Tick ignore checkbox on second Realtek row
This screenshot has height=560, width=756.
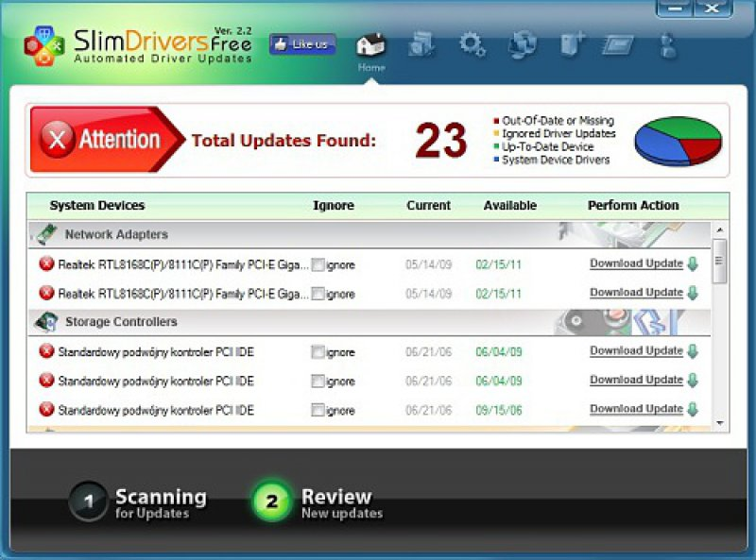click(318, 294)
